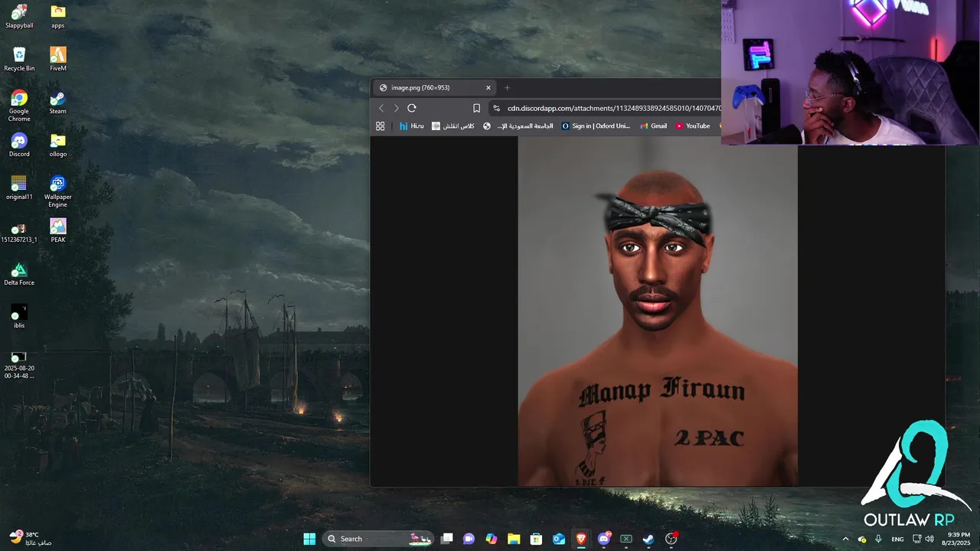Open the network tray icon

pos(917,539)
